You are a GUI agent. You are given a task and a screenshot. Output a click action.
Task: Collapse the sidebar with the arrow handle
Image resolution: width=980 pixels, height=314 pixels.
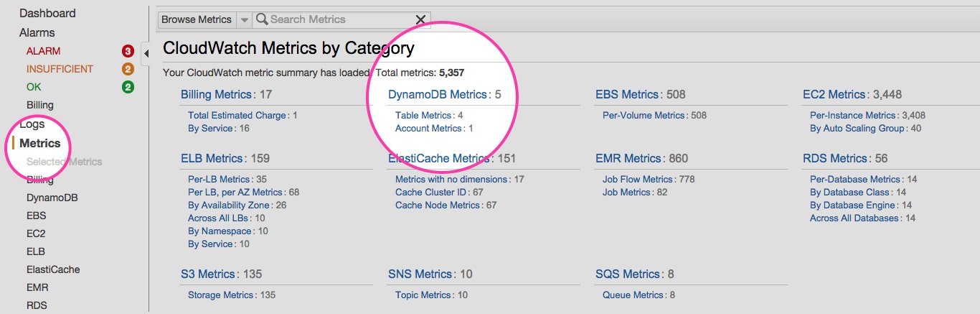[x=146, y=53]
